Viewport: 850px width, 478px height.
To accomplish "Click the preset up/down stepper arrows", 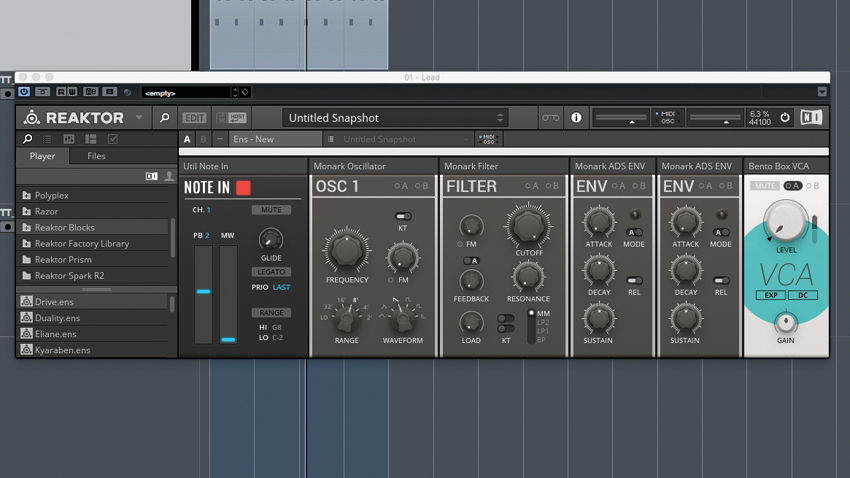I will (235, 92).
